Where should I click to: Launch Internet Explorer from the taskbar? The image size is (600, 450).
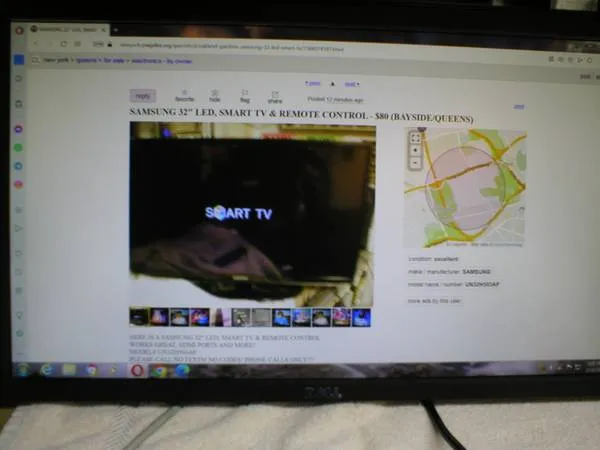(47, 370)
